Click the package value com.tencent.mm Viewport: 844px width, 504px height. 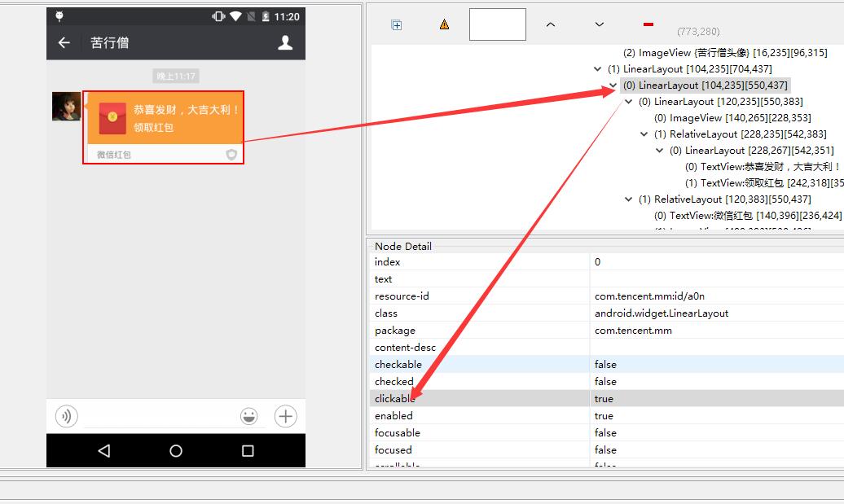click(x=633, y=331)
